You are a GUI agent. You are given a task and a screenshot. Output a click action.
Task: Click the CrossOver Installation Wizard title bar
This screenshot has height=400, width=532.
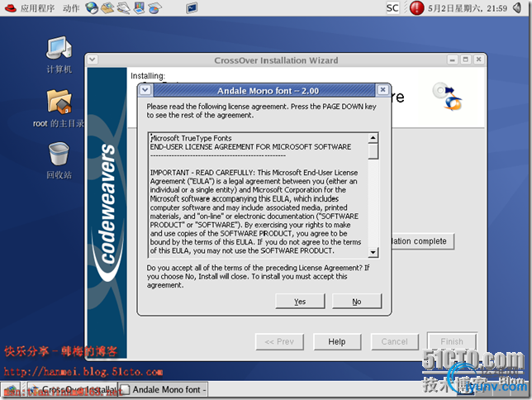(276, 60)
